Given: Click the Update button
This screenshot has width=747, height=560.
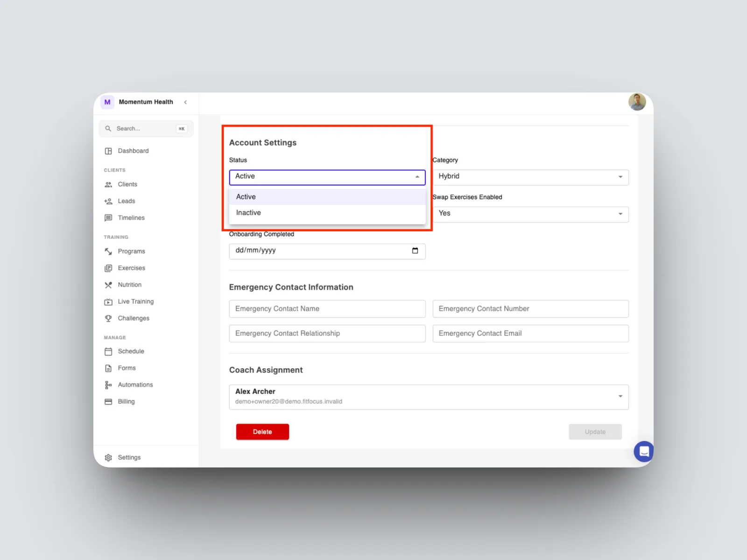Looking at the screenshot, I should [595, 432].
